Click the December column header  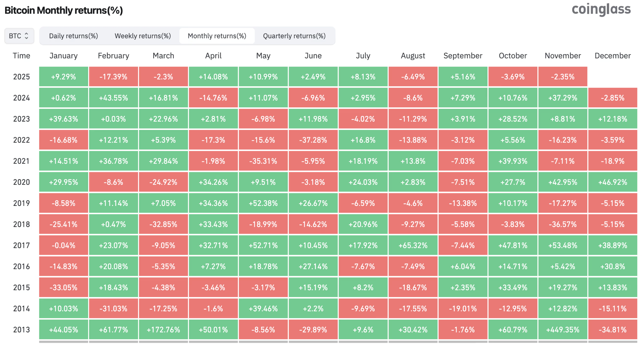(612, 56)
